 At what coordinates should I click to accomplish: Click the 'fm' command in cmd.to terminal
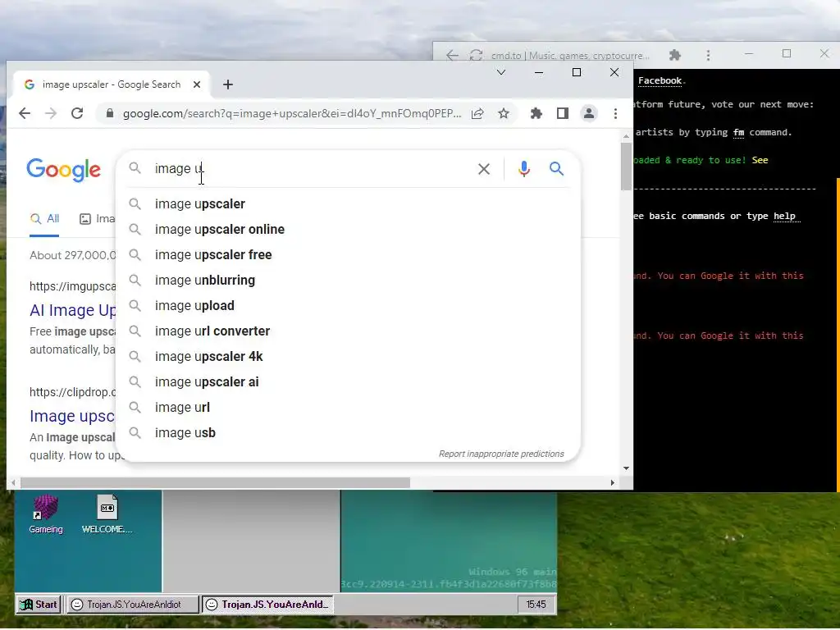(738, 132)
